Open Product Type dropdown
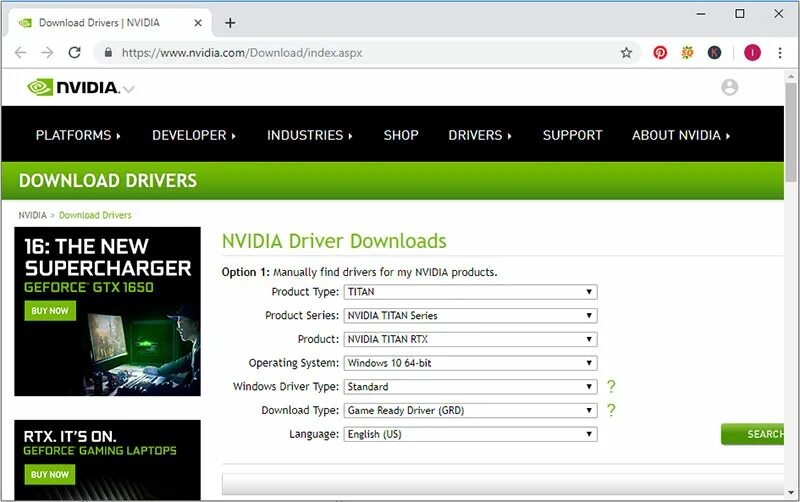The width and height of the screenshot is (800, 502). click(470, 292)
